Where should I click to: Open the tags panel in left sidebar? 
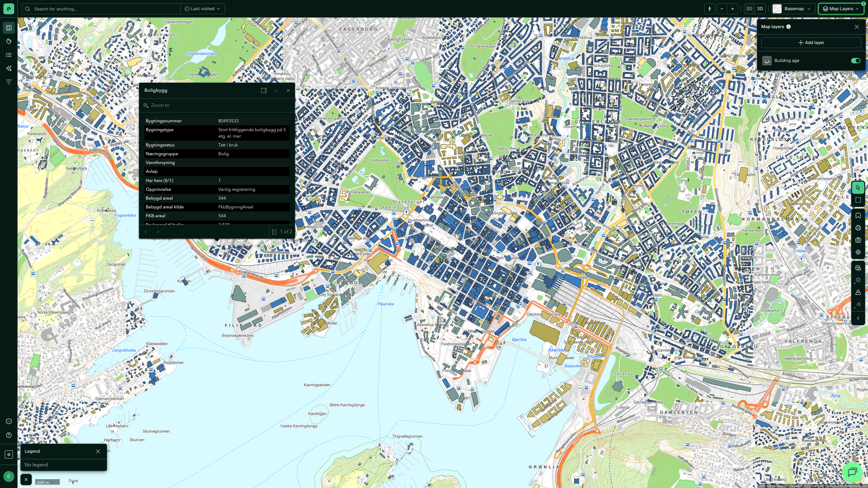(9, 41)
